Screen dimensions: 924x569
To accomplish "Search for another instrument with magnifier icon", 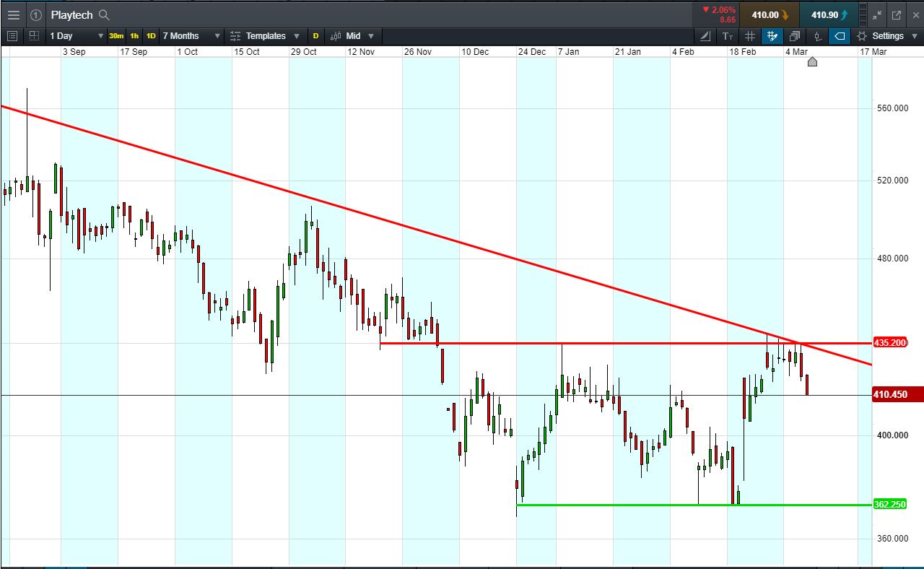I will click(x=104, y=14).
